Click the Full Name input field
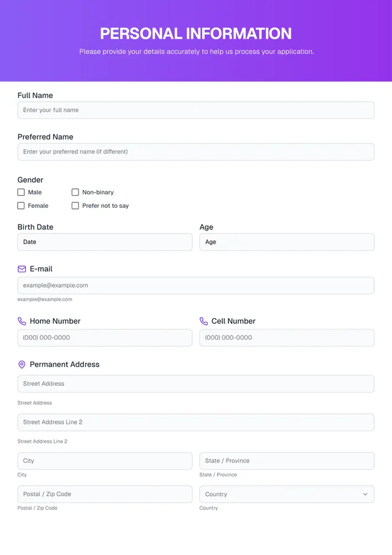 pyautogui.click(x=196, y=110)
